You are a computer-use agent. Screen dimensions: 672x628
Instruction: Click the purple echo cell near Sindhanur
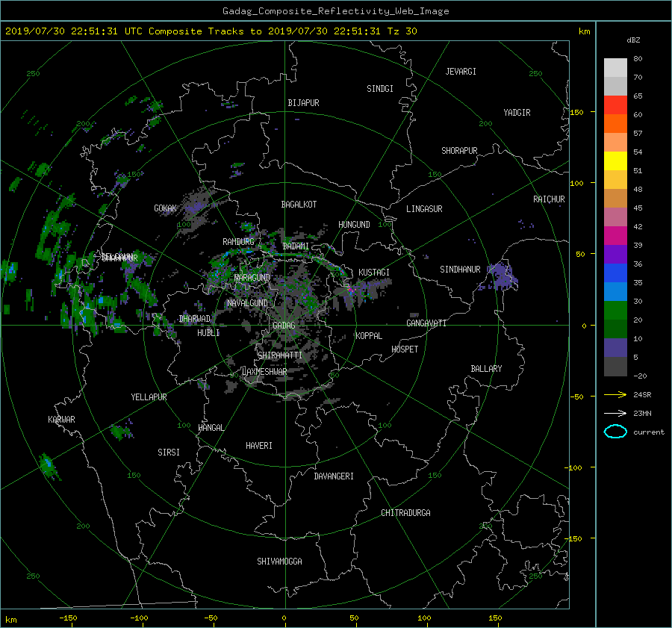click(x=502, y=276)
